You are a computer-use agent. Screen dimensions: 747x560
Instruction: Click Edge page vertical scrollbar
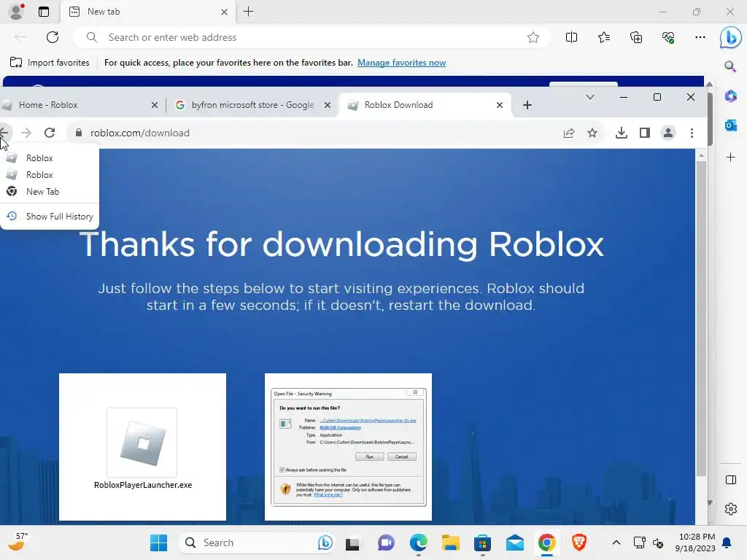click(x=710, y=119)
